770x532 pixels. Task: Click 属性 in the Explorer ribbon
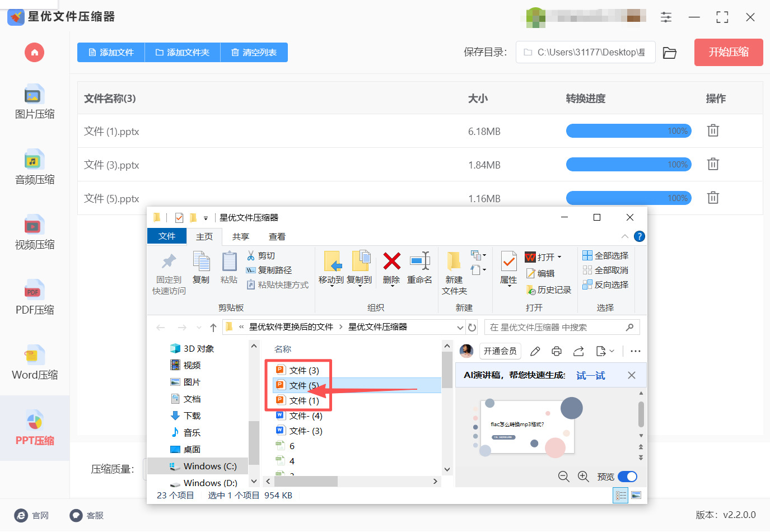point(508,268)
